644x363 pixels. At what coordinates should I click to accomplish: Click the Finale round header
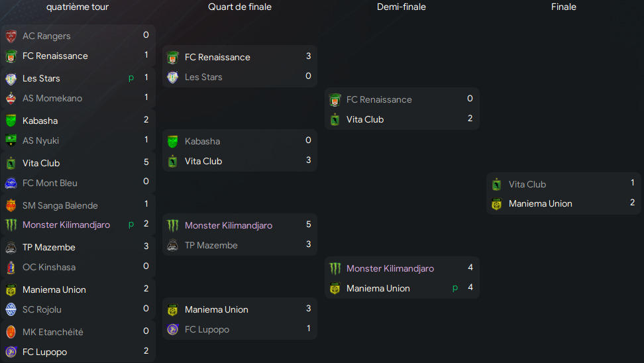pos(564,7)
